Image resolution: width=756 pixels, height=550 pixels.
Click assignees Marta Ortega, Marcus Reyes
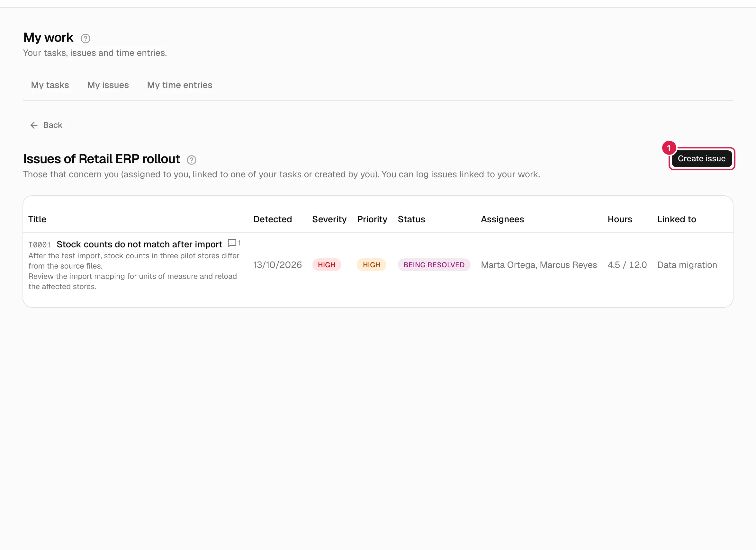click(x=539, y=265)
